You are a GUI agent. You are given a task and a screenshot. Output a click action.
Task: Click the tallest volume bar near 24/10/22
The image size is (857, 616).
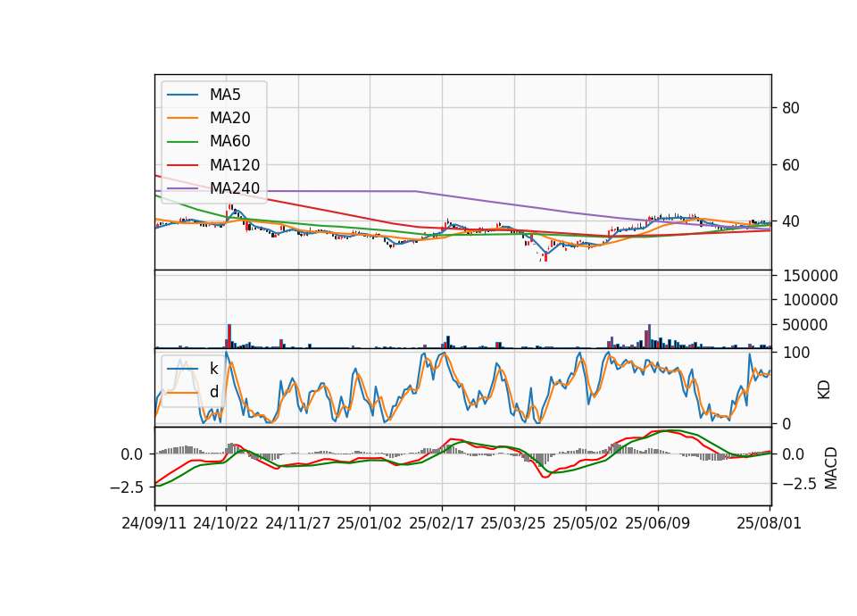click(x=229, y=337)
